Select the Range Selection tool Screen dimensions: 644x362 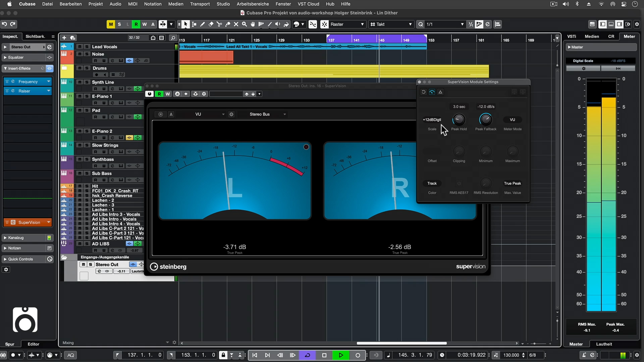(194, 24)
